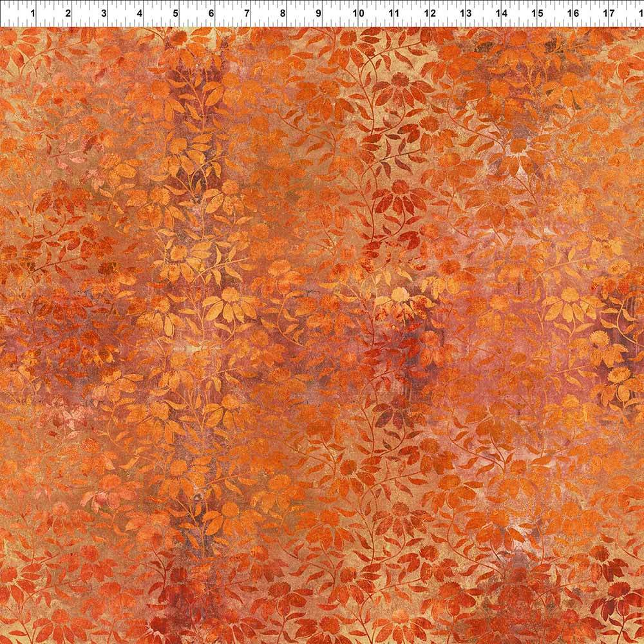Viewport: 644px width, 644px height.
Task: Click the white ruler strip's blank left end
Action: pyautogui.click(x=10, y=12)
